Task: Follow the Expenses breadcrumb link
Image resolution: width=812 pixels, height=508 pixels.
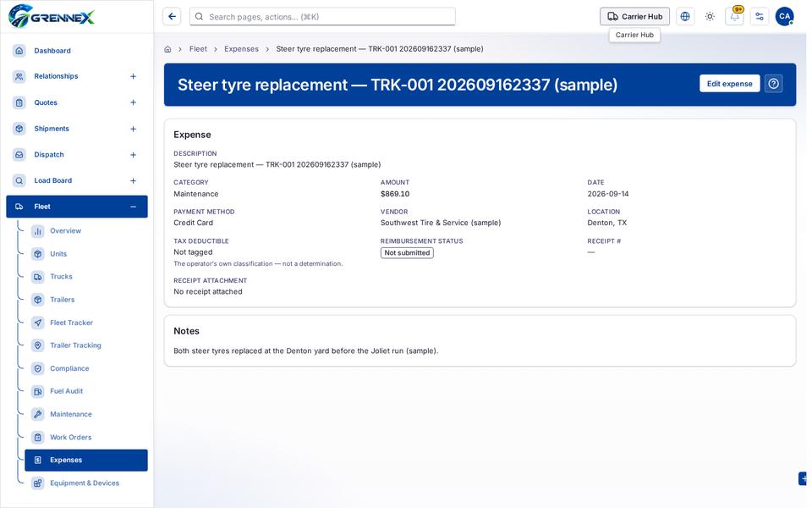Action: (241, 49)
